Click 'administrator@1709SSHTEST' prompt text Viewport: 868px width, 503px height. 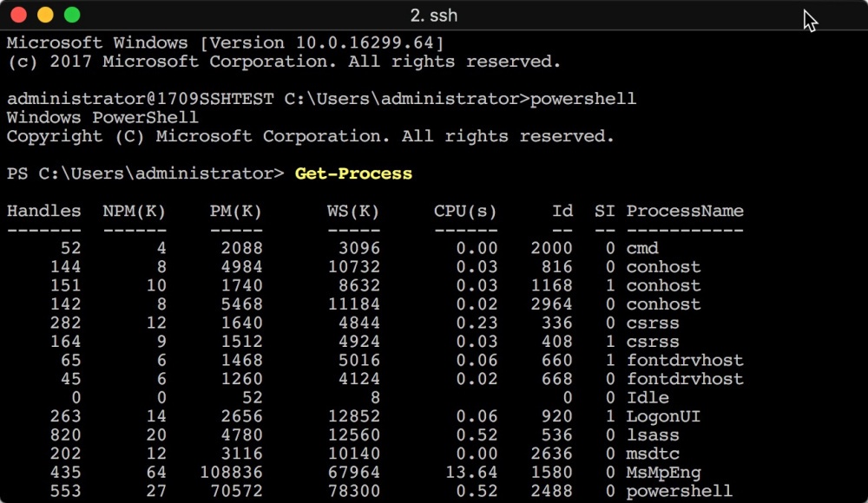(140, 99)
